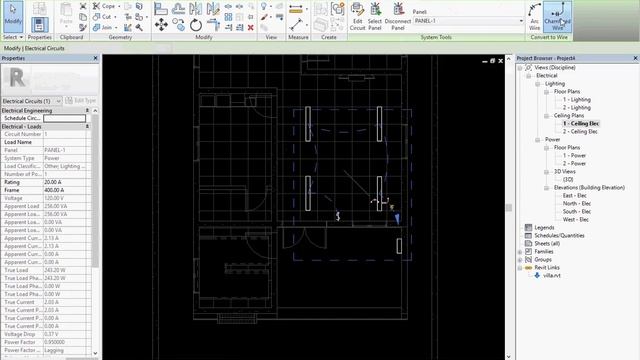Viewport: 640px width, 360px height.
Task: Collapse the Ceiling Plans tree node
Action: (546, 116)
